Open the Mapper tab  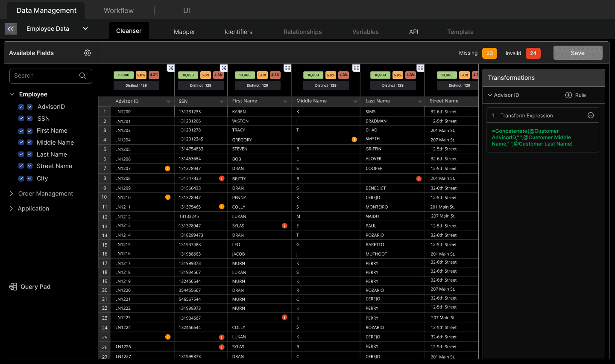point(184,32)
